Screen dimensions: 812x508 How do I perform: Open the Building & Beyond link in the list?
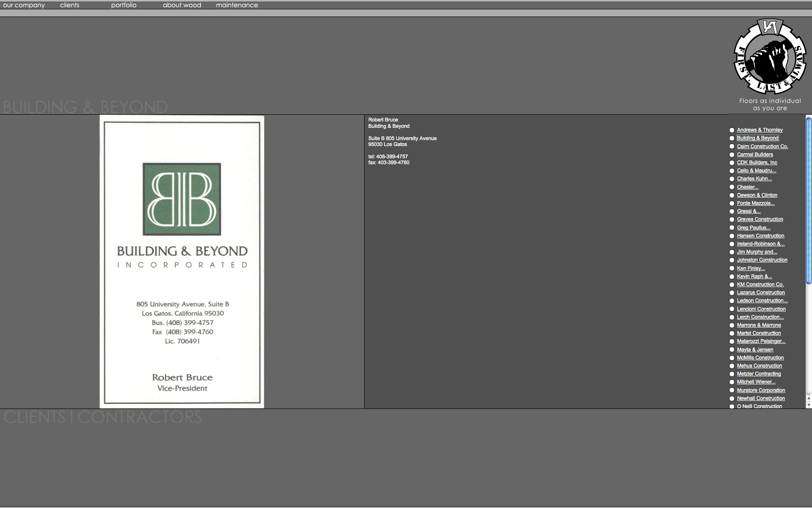[757, 138]
